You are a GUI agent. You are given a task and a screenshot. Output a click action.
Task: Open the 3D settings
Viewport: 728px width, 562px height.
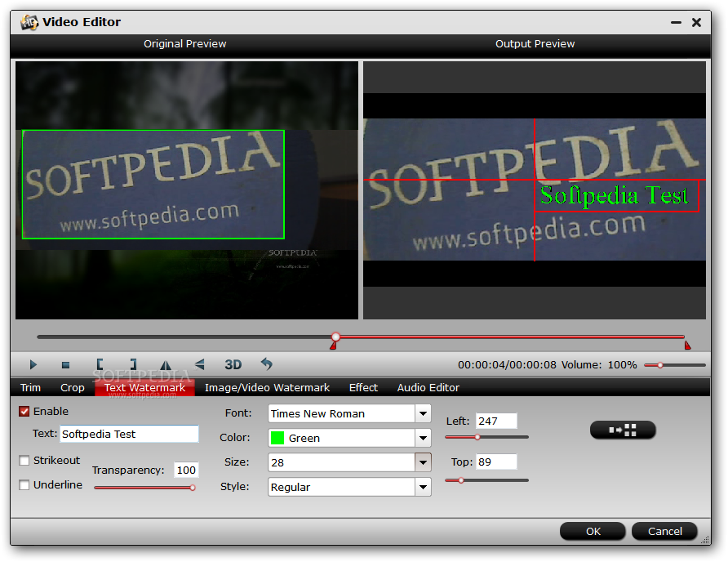tap(233, 364)
